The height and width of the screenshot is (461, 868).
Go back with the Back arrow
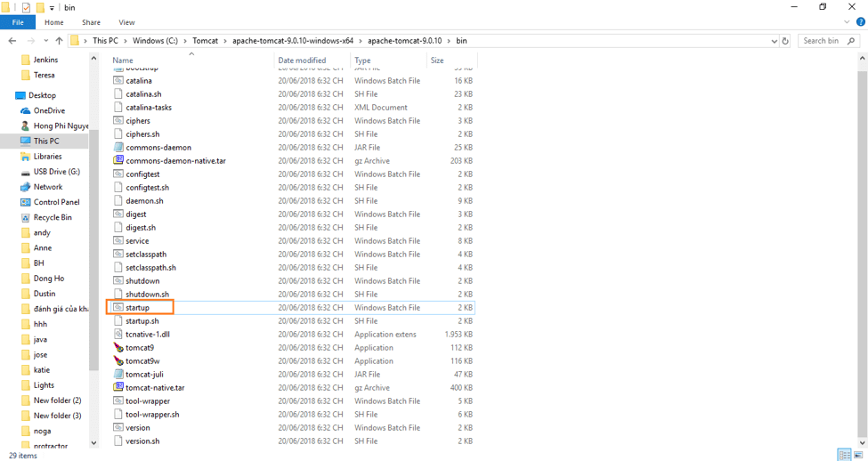pyautogui.click(x=12, y=40)
